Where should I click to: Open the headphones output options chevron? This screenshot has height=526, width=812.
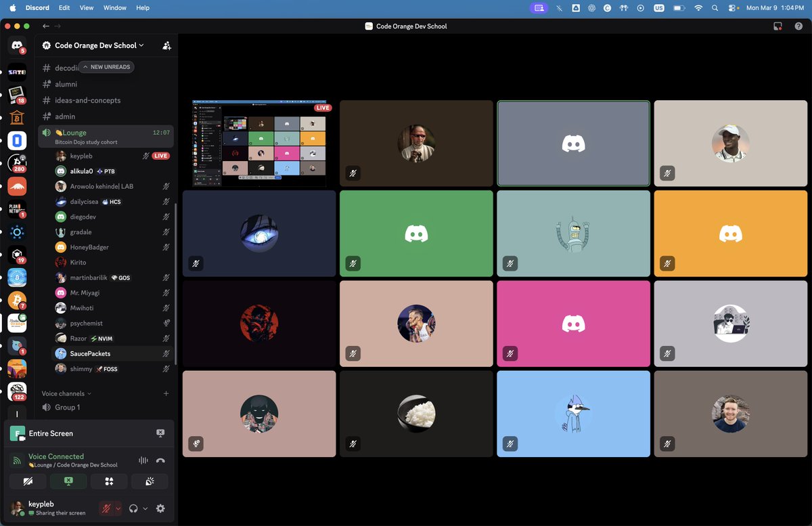(x=145, y=508)
